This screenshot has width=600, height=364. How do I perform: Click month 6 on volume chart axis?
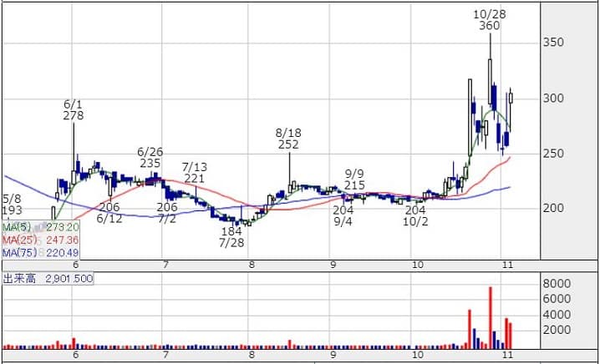point(76,354)
